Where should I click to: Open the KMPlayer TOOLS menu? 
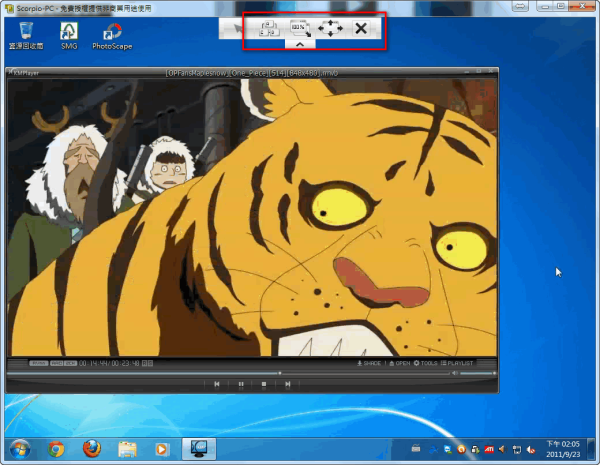(425, 363)
